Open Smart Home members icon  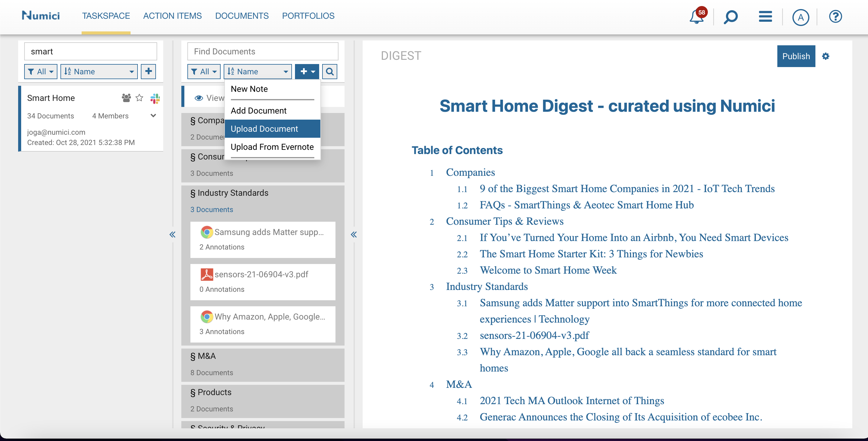tap(126, 98)
